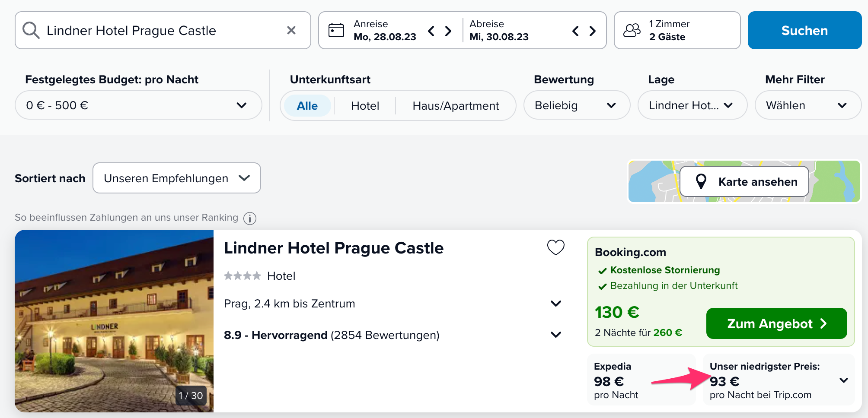Screen dimensions: 868x418
Task: Filter by Haus/Apartment type
Action: coord(456,106)
